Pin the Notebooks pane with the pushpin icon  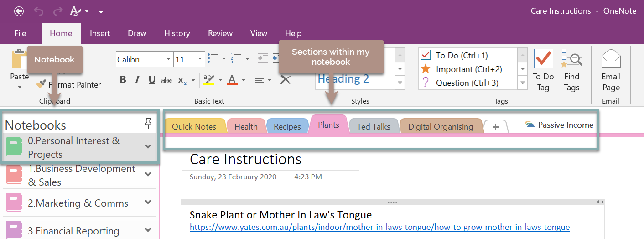pyautogui.click(x=148, y=123)
